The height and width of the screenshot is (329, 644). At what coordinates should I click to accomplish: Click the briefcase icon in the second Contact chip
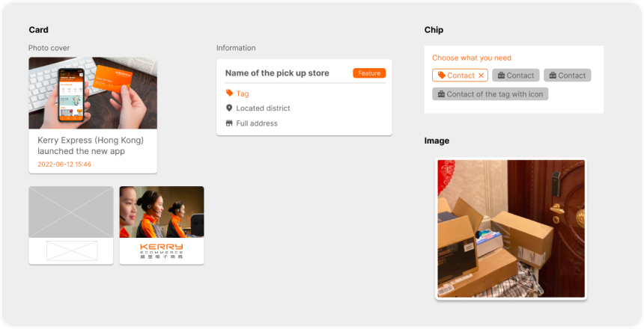tap(501, 76)
